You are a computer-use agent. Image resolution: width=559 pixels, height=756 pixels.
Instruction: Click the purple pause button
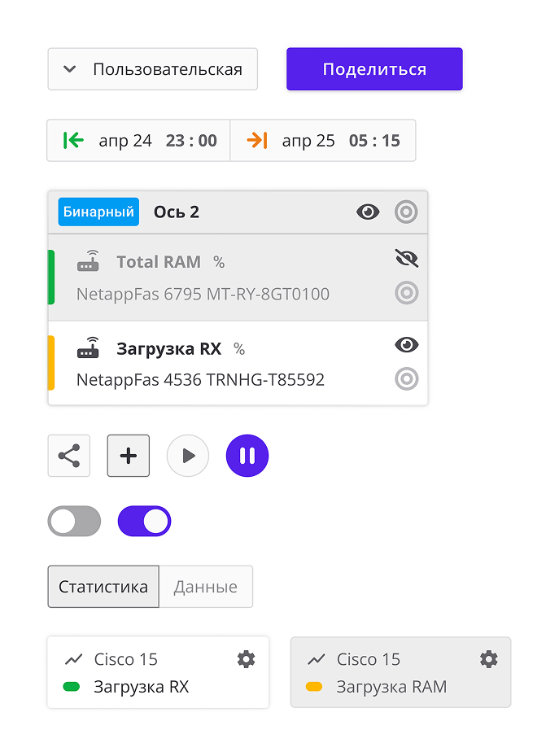(x=247, y=456)
